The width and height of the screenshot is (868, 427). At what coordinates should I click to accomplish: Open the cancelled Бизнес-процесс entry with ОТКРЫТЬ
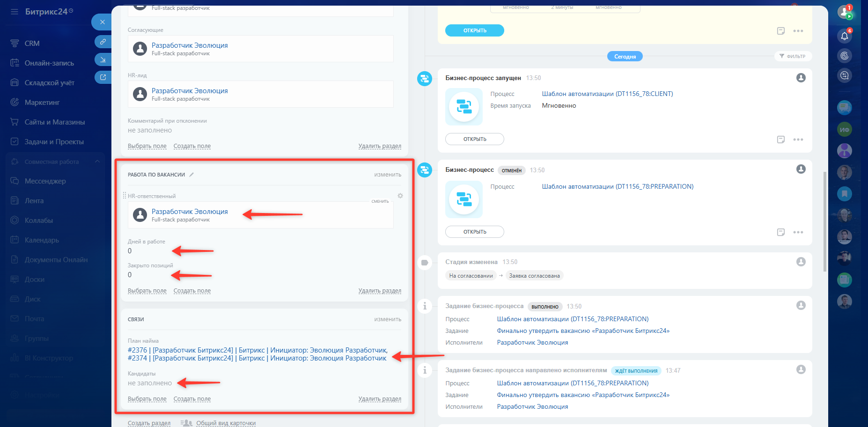point(475,232)
